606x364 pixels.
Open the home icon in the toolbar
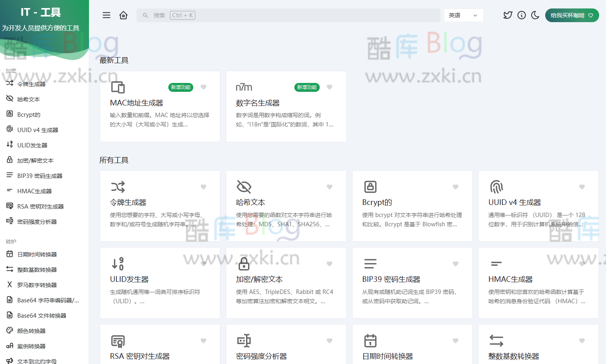123,14
